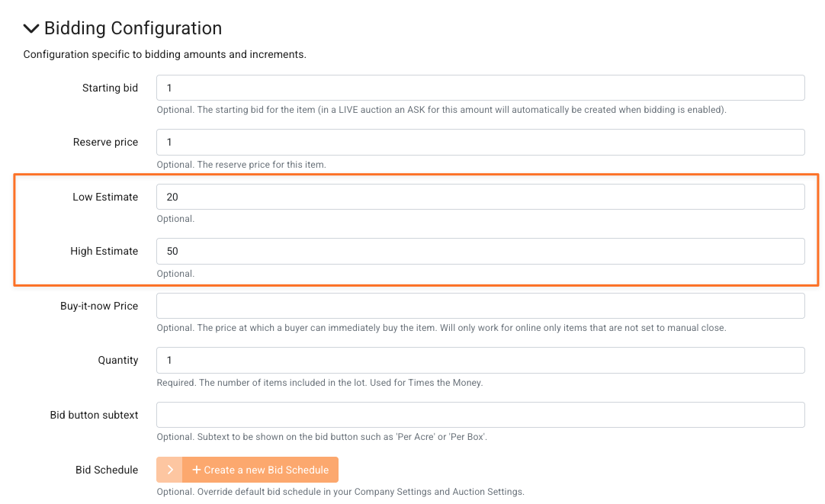Click the Quantity input field

(x=480, y=361)
